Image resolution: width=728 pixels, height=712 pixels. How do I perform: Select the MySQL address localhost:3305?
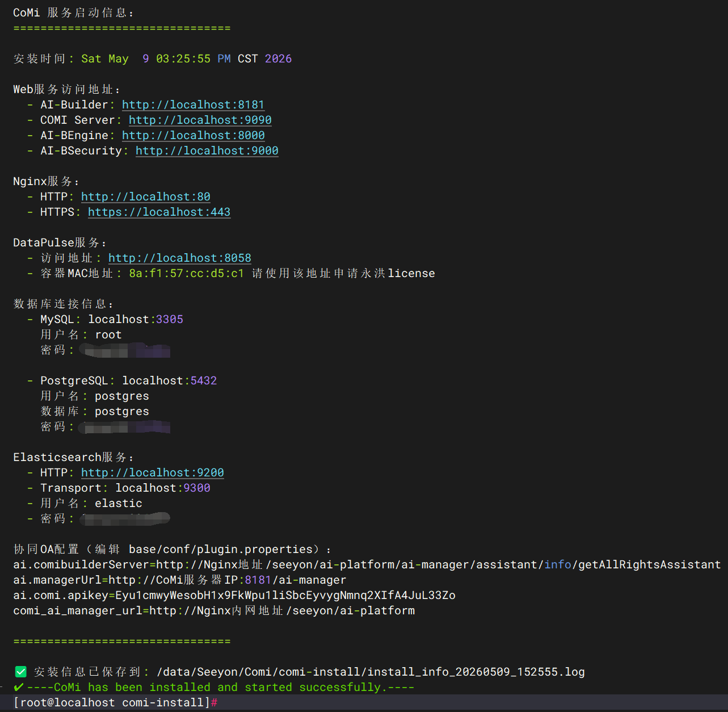(136, 319)
